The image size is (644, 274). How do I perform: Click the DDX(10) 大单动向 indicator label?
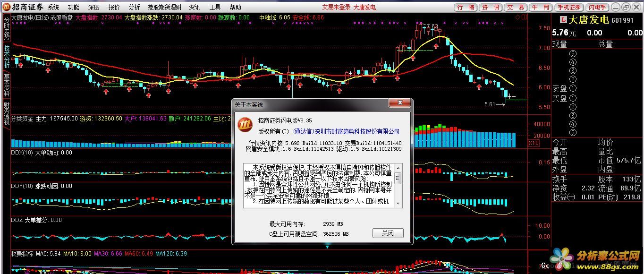42,153
